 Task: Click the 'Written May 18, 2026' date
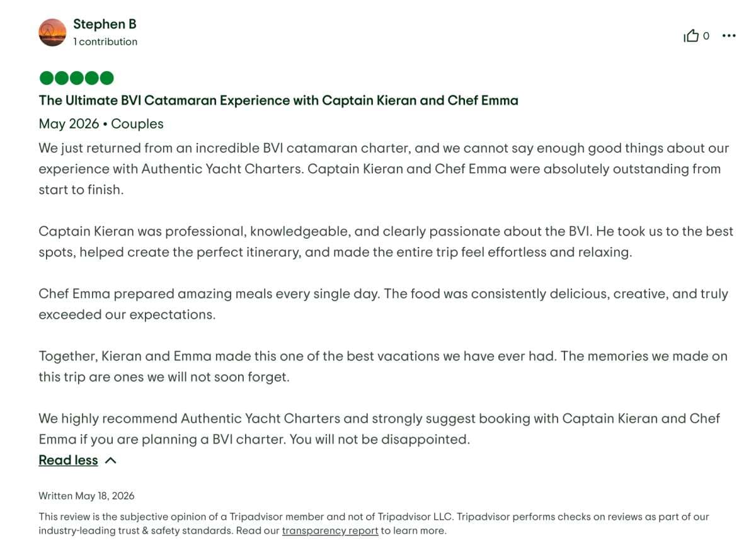click(x=86, y=496)
